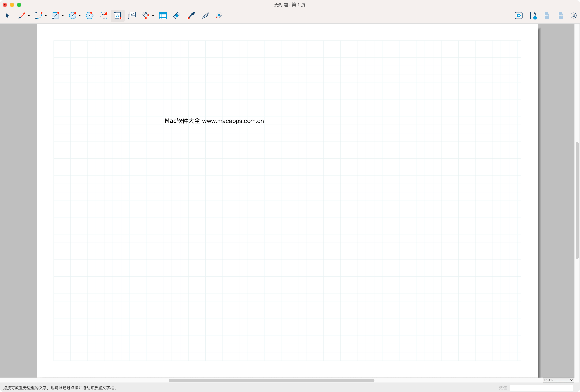
Task: Start the presentation playback
Action: tap(518, 15)
